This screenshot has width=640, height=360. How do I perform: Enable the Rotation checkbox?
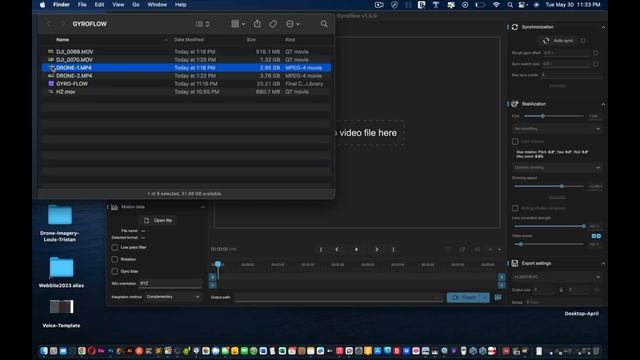tap(115, 259)
